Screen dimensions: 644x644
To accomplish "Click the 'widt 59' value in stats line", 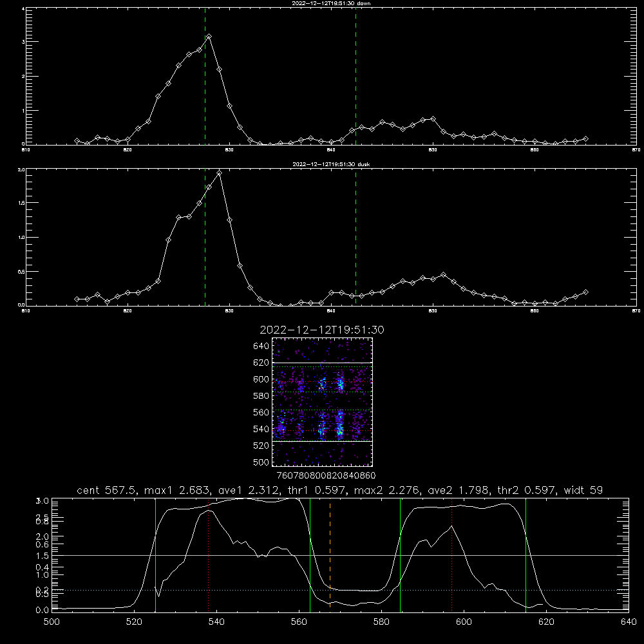I will point(583,490).
